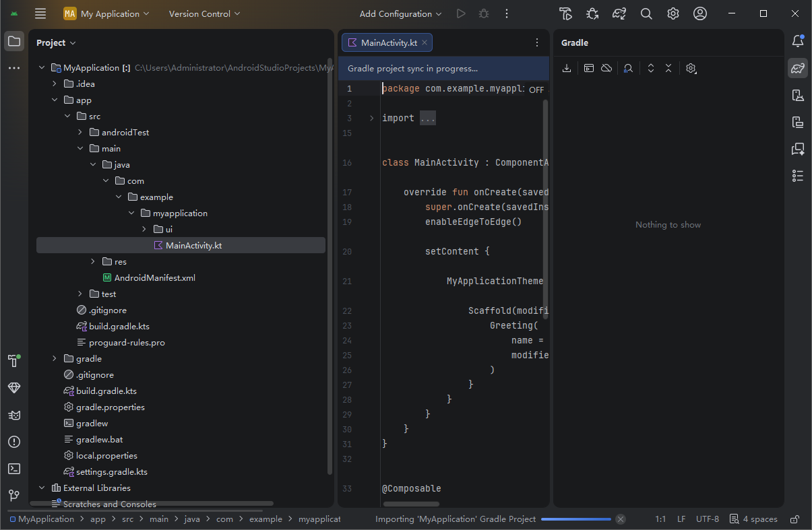Click Analyze Dependencies icon in Gradle panel
The height and width of the screenshot is (530, 812).
coord(628,68)
